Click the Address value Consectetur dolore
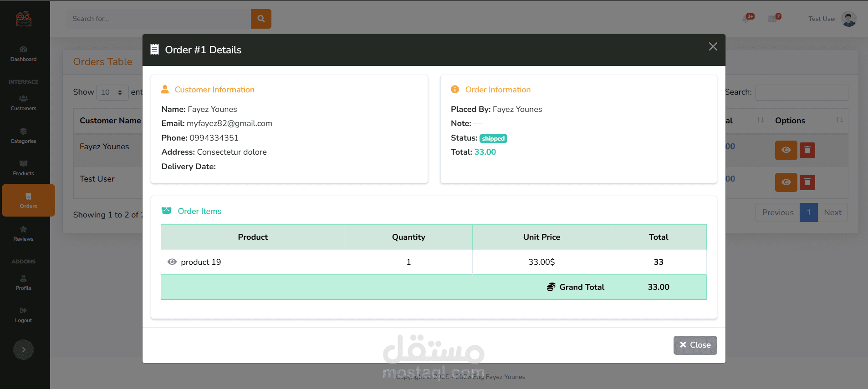 232,152
